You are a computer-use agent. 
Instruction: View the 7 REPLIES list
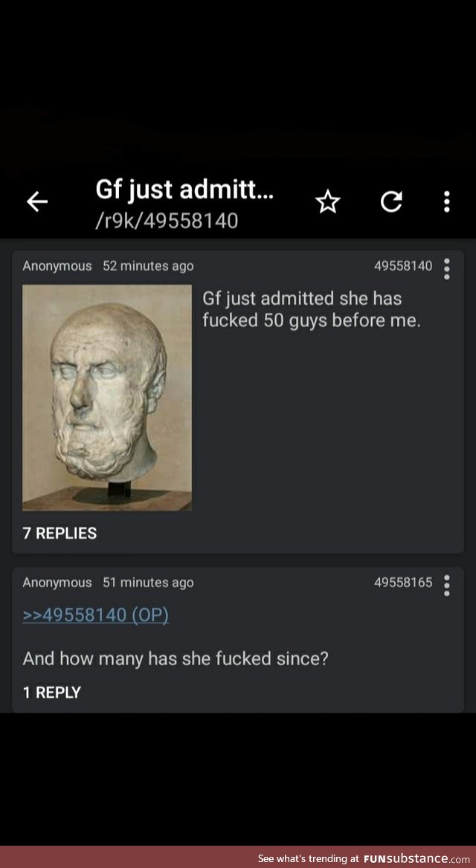point(59,533)
